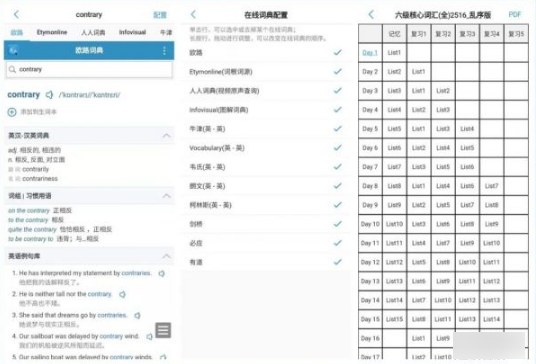Collapse the 英语例句库 section
This screenshot has height=364, width=536.
(166, 256)
